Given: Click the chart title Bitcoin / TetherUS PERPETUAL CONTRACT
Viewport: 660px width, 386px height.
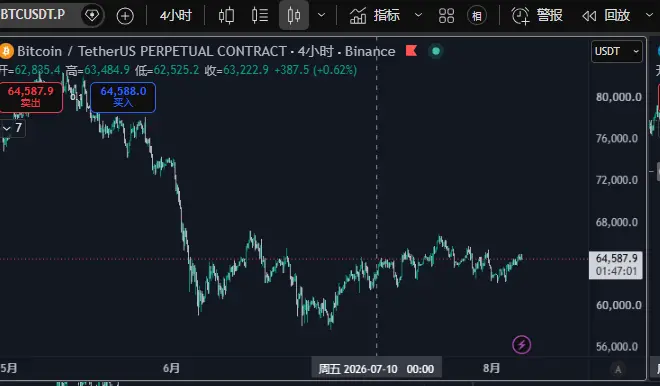Looking at the screenshot, I should point(152,51).
